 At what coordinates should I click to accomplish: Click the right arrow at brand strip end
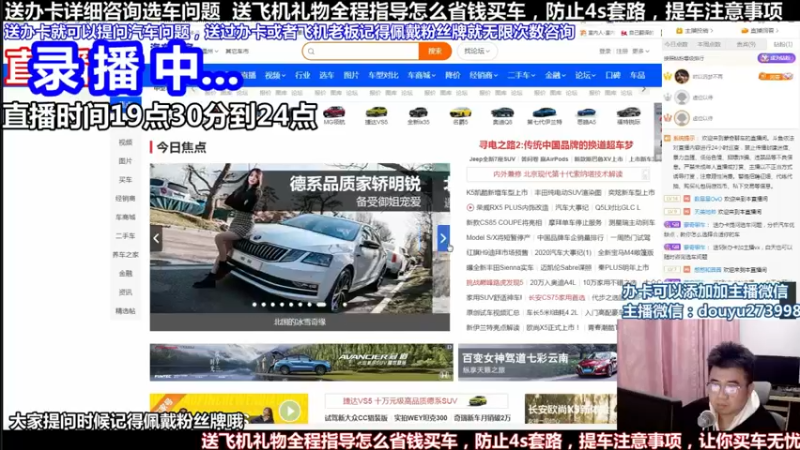[644, 89]
